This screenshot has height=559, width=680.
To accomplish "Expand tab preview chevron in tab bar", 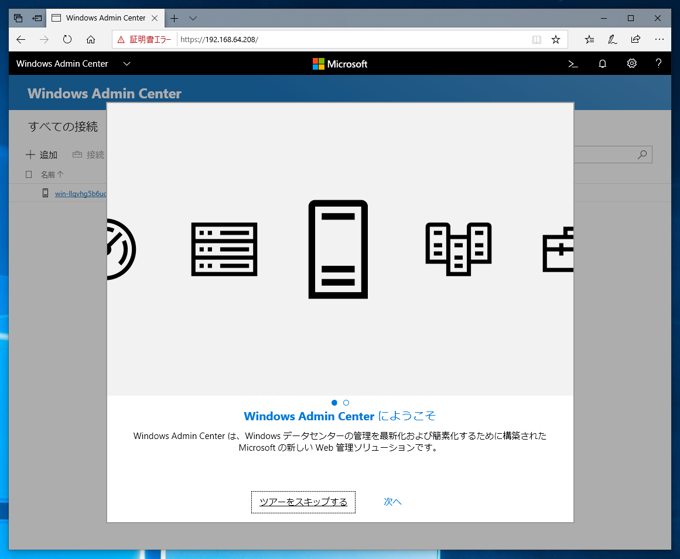I will click(193, 18).
